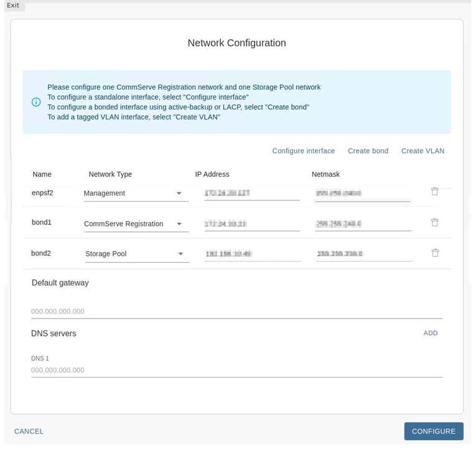
Task: Click trash icon for bond1
Action: pyautogui.click(x=434, y=222)
